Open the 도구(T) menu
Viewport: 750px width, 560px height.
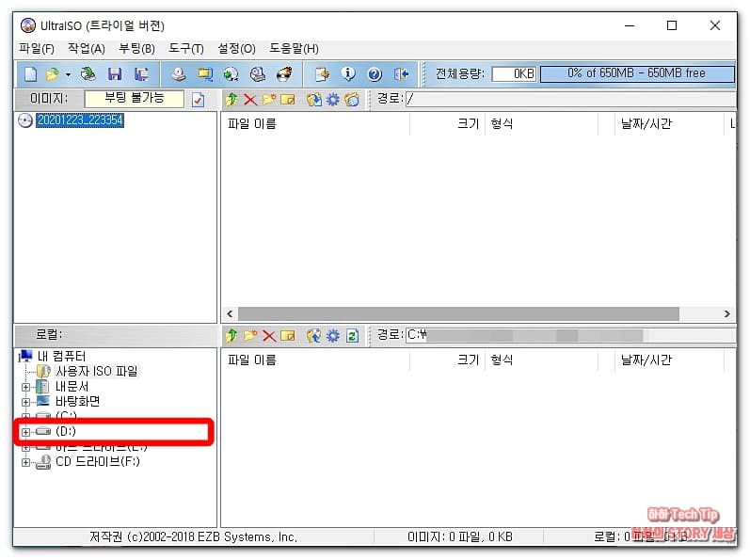(186, 48)
